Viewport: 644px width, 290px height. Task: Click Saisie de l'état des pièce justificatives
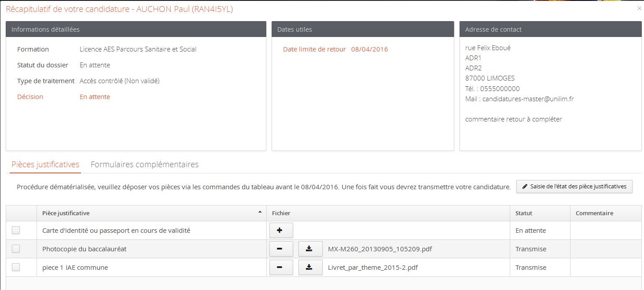tap(574, 187)
